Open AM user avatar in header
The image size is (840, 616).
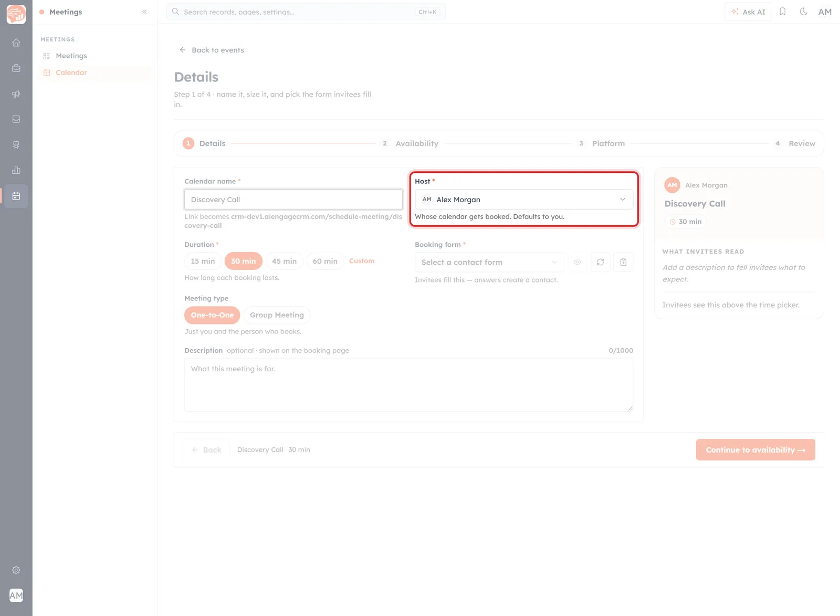(x=825, y=12)
